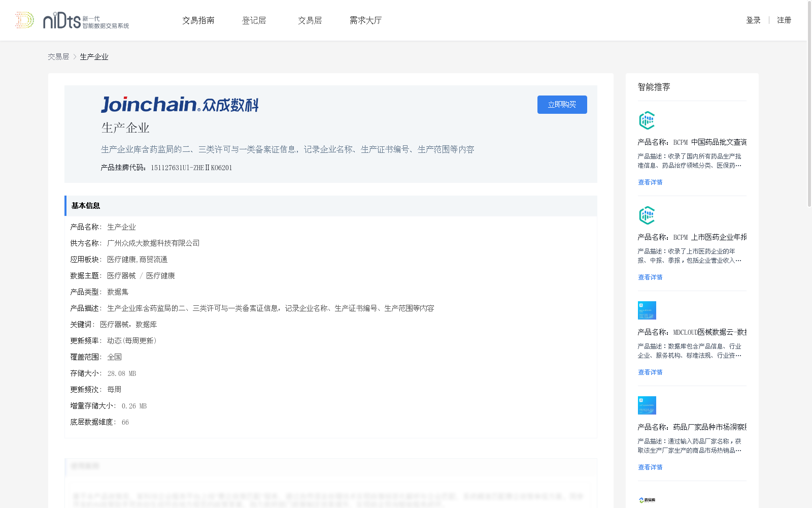The height and width of the screenshot is (508, 812).
Task: Click the 关键词 value 医疗器械,数据库
Action: 128,325
